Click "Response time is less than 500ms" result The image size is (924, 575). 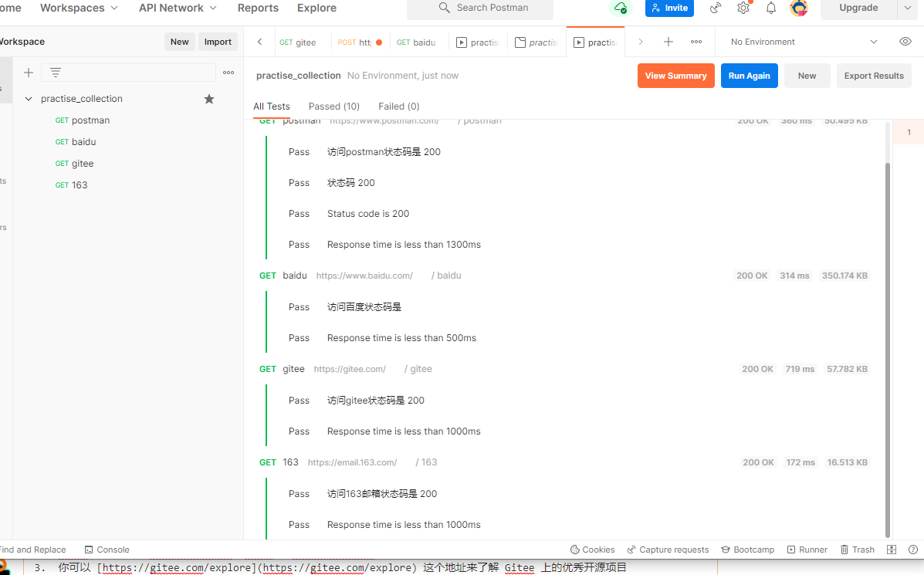[402, 338]
